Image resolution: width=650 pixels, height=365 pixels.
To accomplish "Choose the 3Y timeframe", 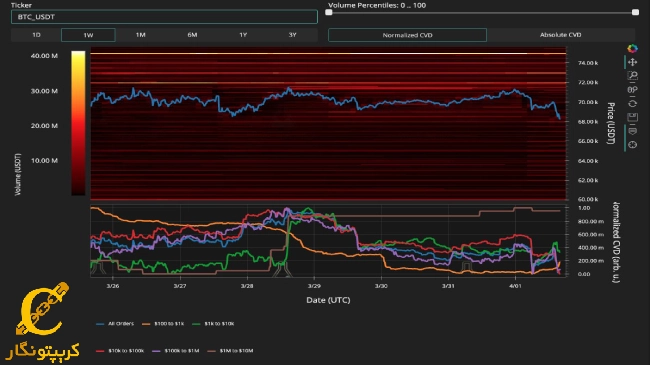I will coord(293,35).
